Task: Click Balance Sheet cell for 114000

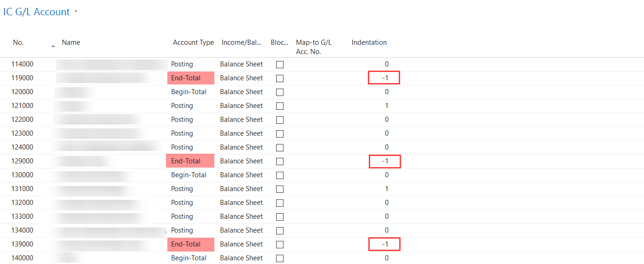Action: point(242,64)
